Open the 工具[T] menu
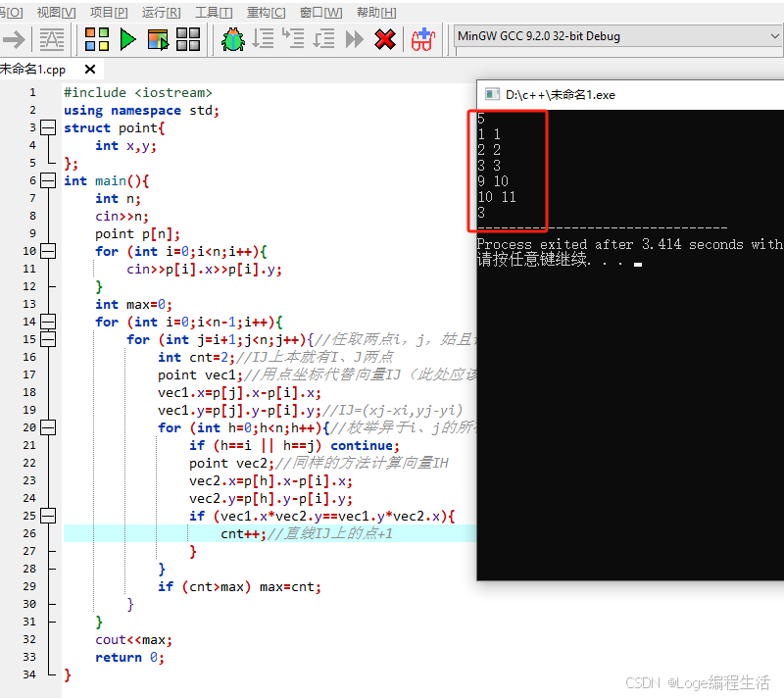The image size is (784, 698). (x=214, y=13)
